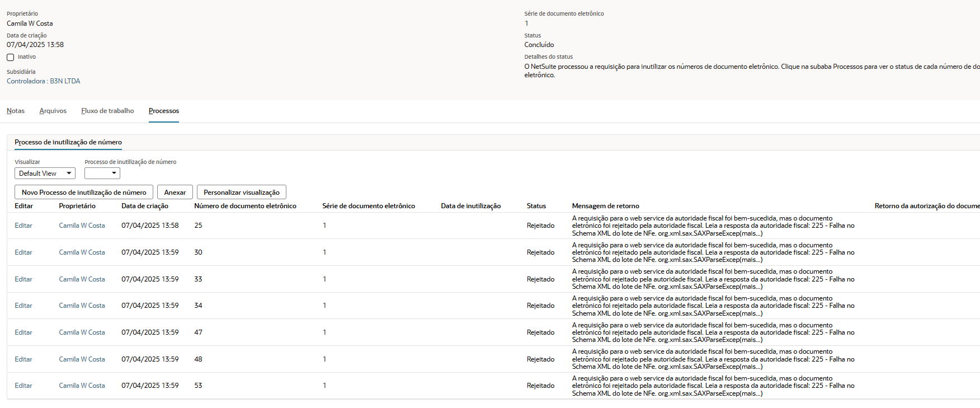Viewport: 980px width, 408px height.
Task: Click Editar for document number 30
Action: 23,252
